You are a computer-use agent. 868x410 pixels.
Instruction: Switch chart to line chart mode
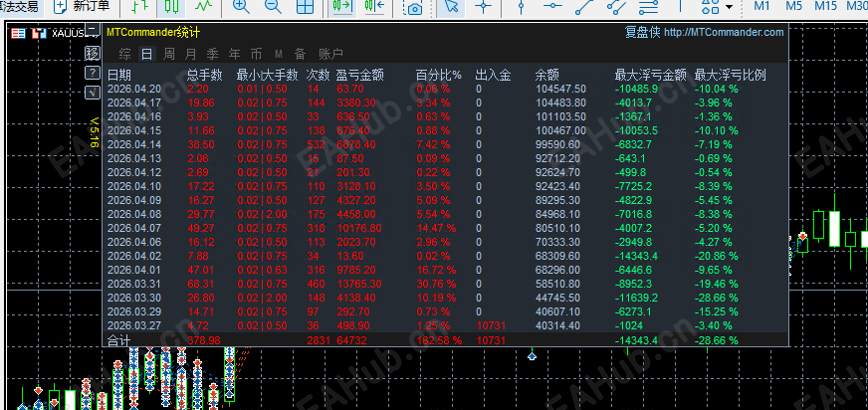(204, 6)
